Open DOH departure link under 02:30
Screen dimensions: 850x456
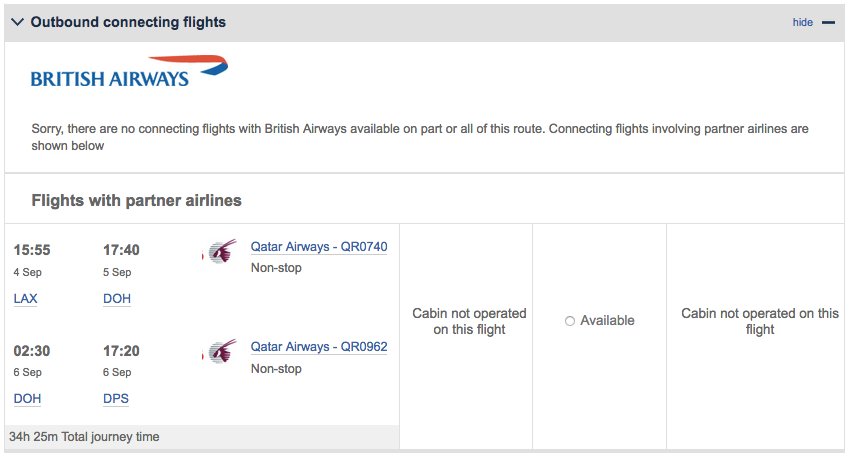coord(27,398)
